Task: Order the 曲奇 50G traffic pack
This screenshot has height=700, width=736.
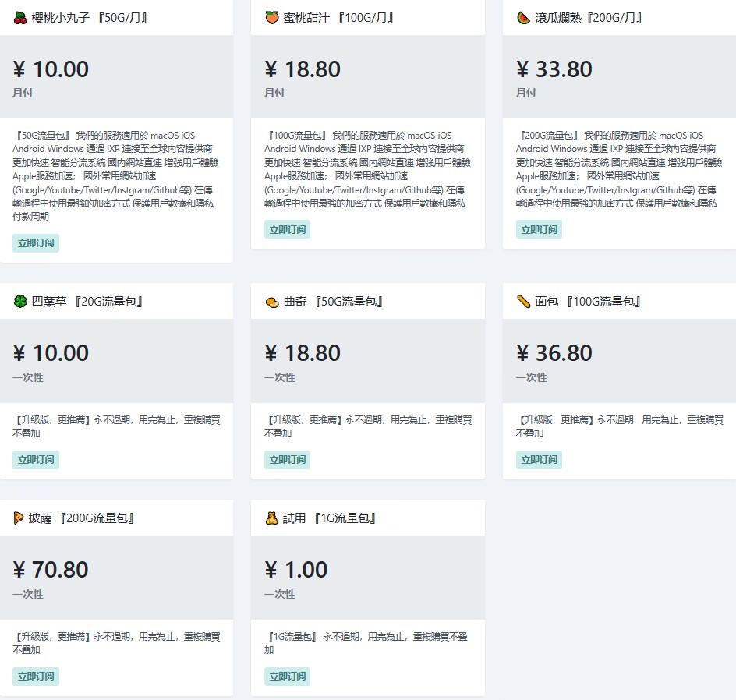Action: (288, 459)
